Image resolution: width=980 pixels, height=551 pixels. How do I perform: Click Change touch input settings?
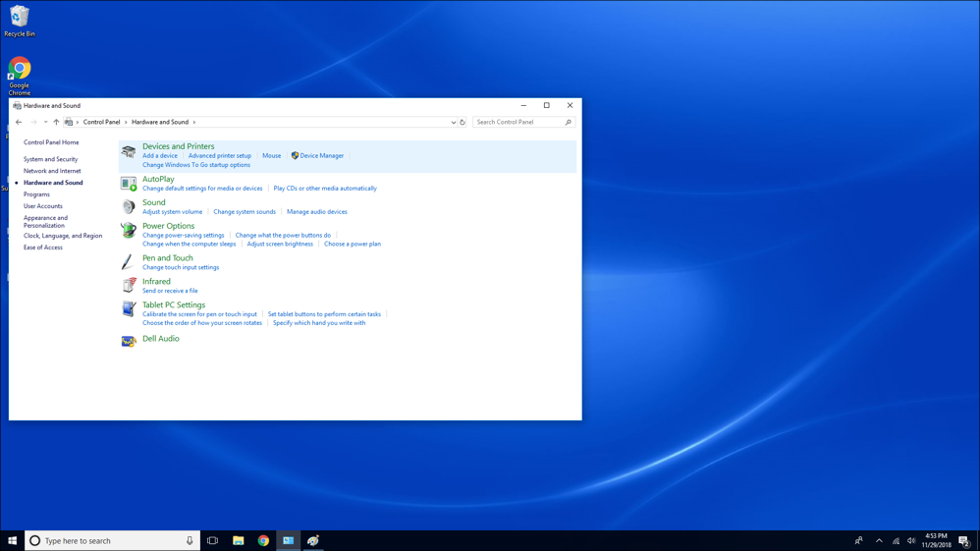pyautogui.click(x=181, y=268)
